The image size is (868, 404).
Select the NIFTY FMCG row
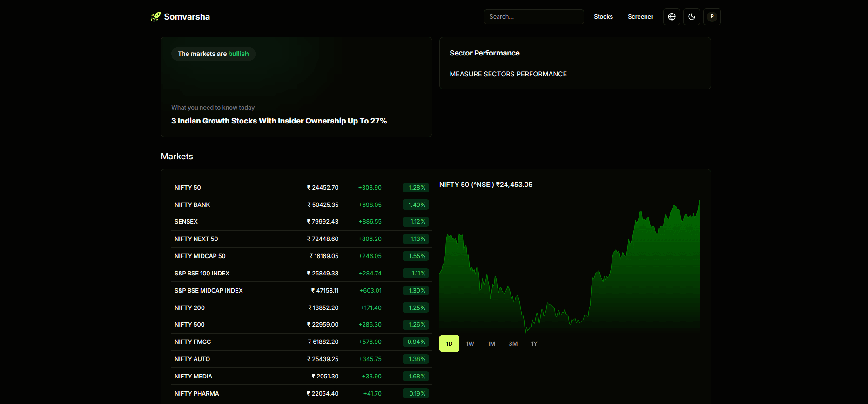tap(302, 342)
